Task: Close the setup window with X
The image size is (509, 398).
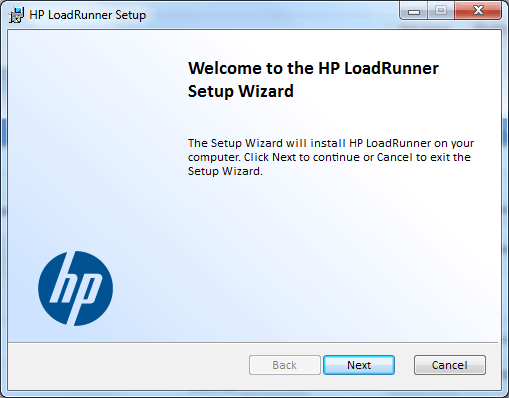Action: (x=478, y=11)
